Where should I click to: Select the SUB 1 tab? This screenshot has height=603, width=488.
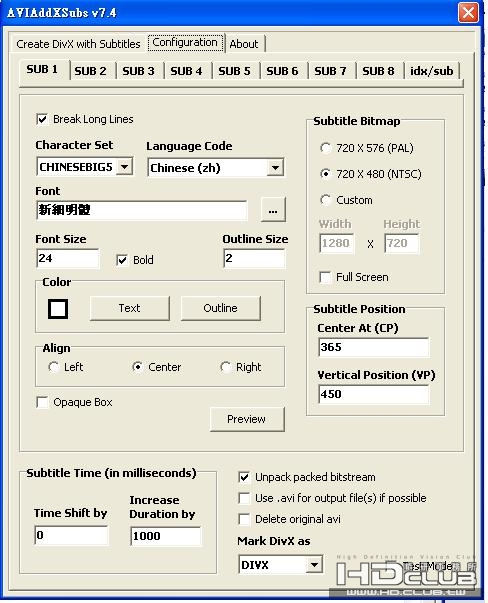(42, 70)
